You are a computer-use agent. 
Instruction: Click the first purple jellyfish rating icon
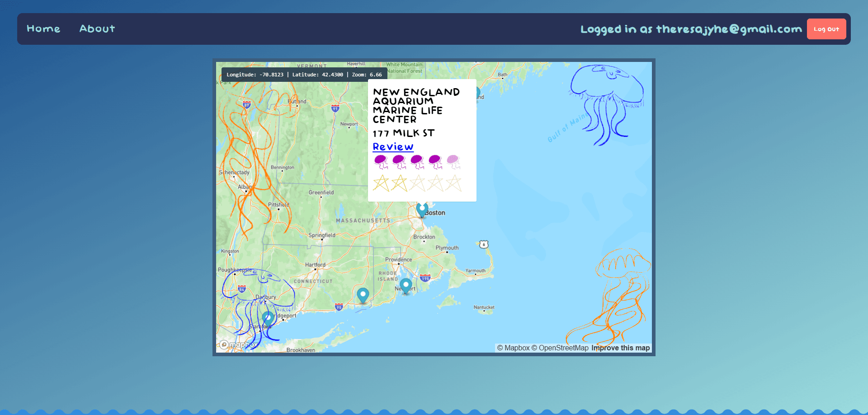[x=381, y=161]
